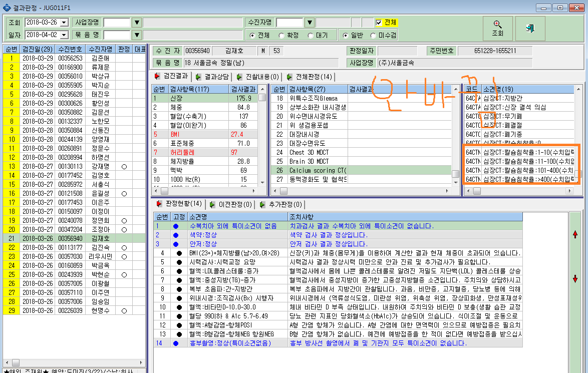Click the blue fixed dot in row 1
Viewport: 588px width, 373px height.
pyautogui.click(x=176, y=226)
